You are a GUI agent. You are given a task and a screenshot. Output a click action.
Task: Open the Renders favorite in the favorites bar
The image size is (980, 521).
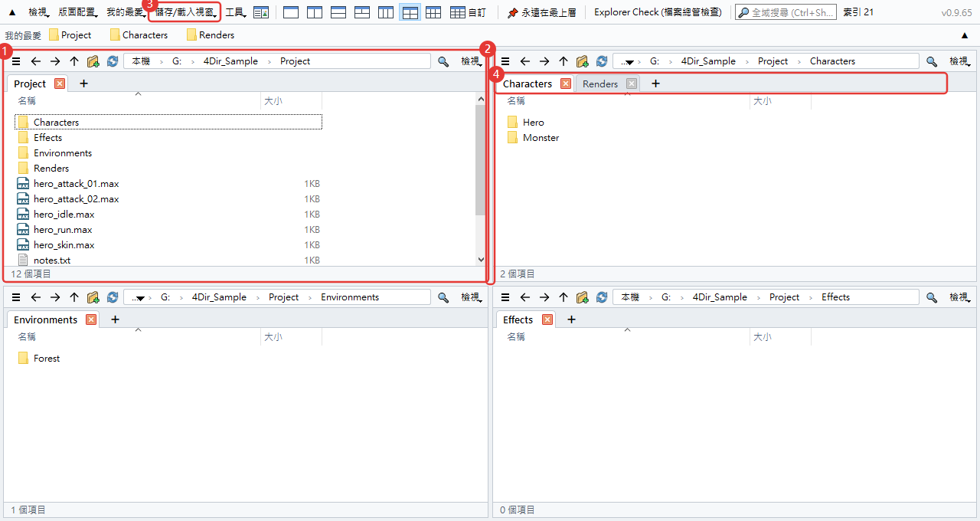211,35
